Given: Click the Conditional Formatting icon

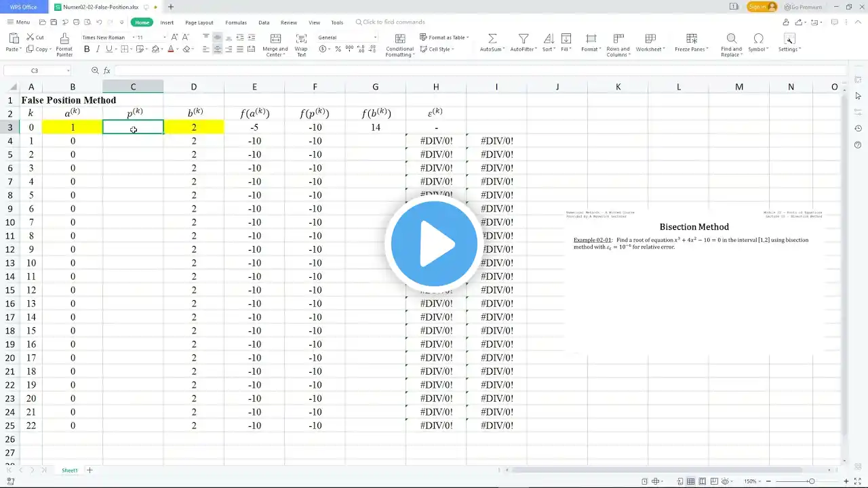Looking at the screenshot, I should point(400,39).
